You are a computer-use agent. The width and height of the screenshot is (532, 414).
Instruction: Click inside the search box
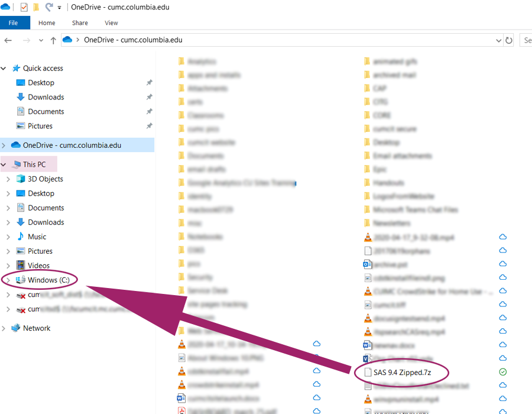tap(527, 40)
